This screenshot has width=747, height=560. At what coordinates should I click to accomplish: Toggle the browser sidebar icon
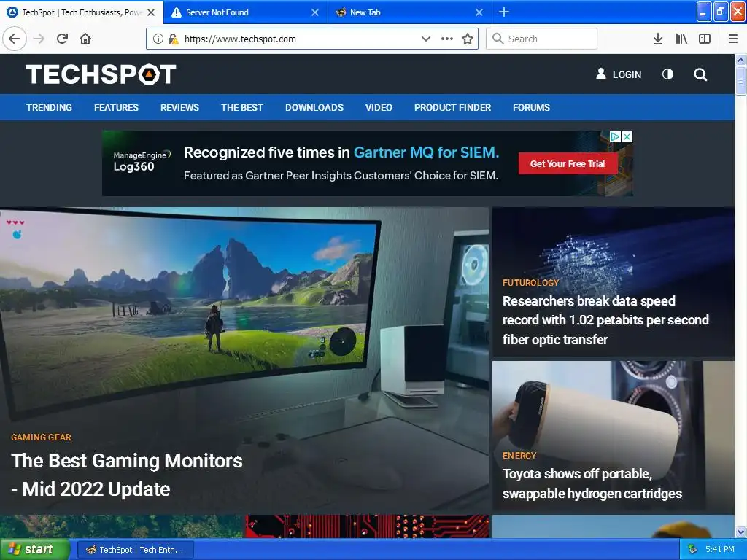click(705, 39)
